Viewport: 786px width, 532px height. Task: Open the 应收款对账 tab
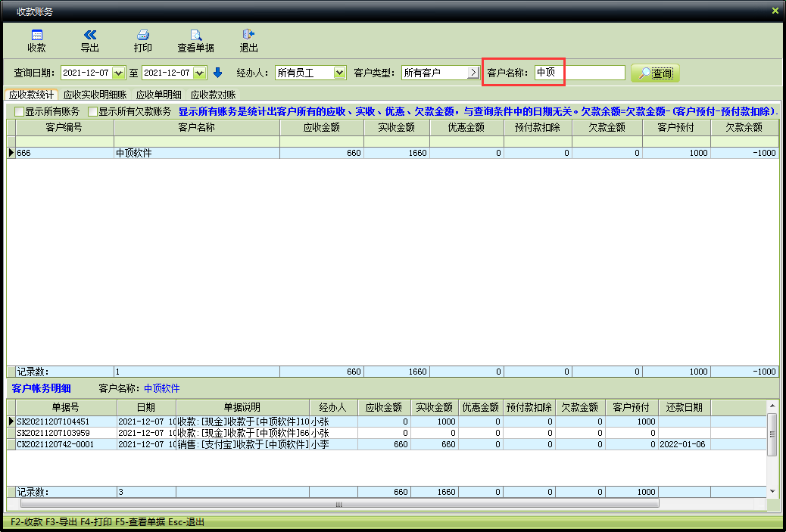click(x=213, y=95)
